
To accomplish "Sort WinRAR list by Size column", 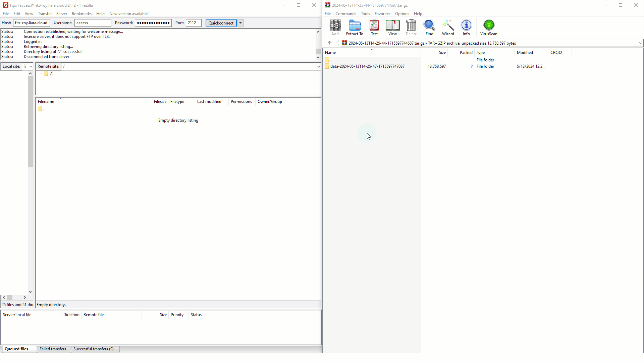I will point(434,53).
